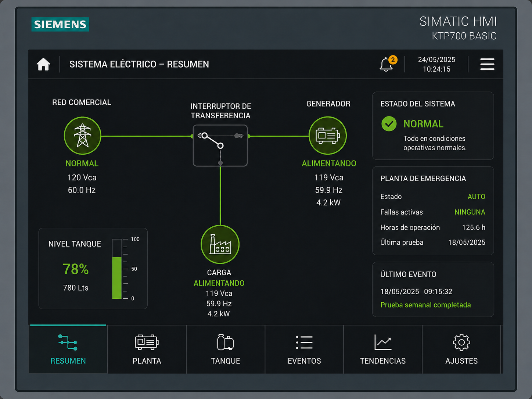
Task: Click the green check status icon
Action: pyautogui.click(x=389, y=124)
